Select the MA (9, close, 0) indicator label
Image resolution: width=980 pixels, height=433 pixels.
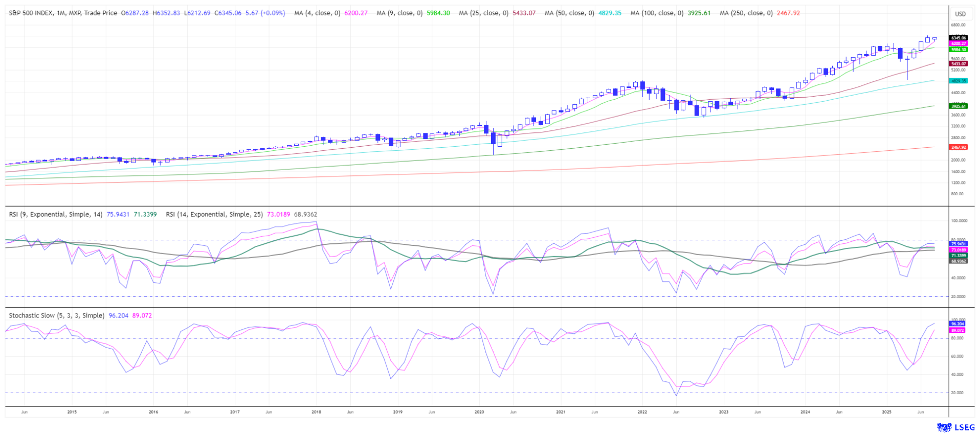click(x=399, y=13)
